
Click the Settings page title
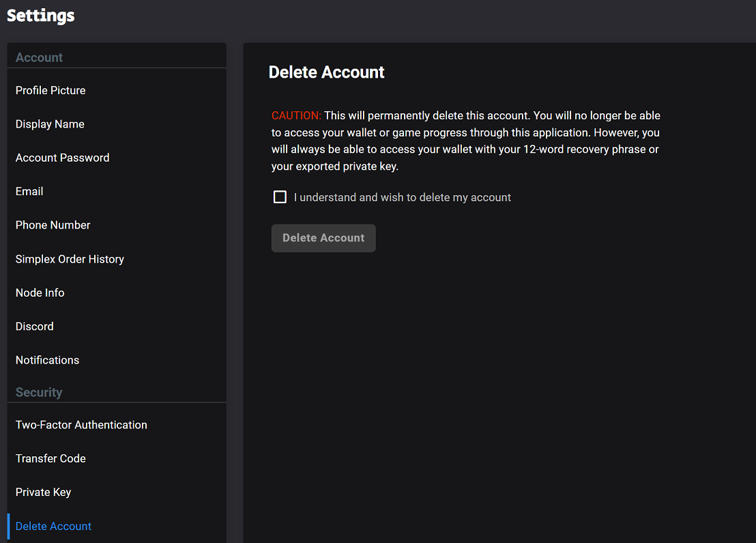point(41,16)
